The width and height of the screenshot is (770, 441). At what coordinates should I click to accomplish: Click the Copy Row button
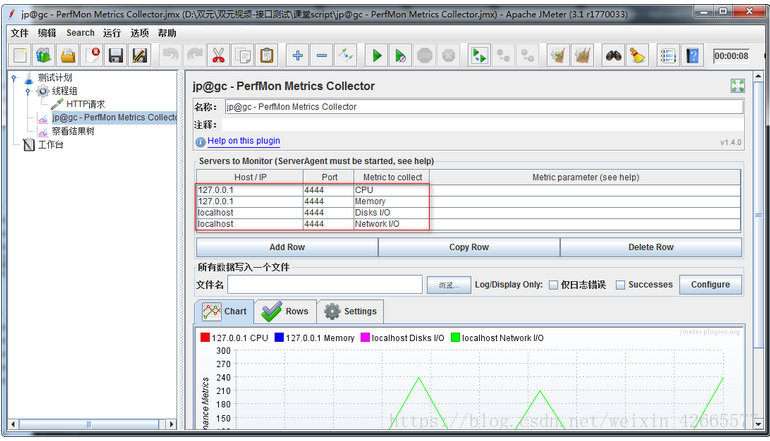[x=469, y=247]
